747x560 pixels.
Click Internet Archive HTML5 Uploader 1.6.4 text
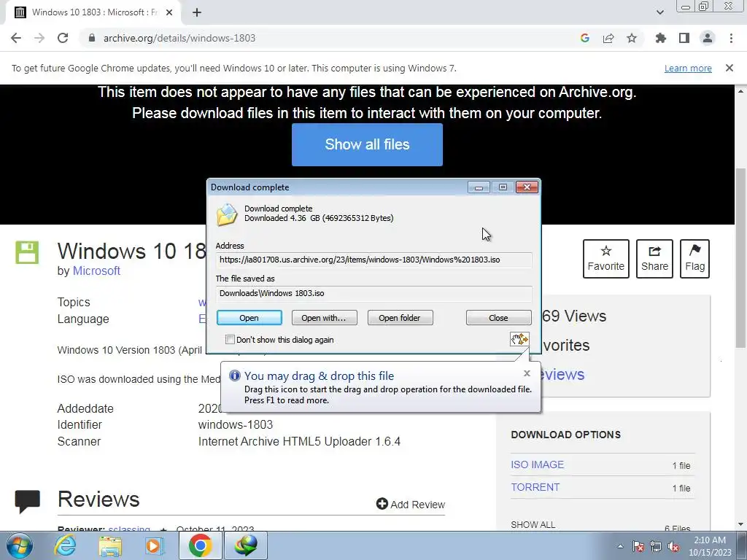tap(299, 441)
